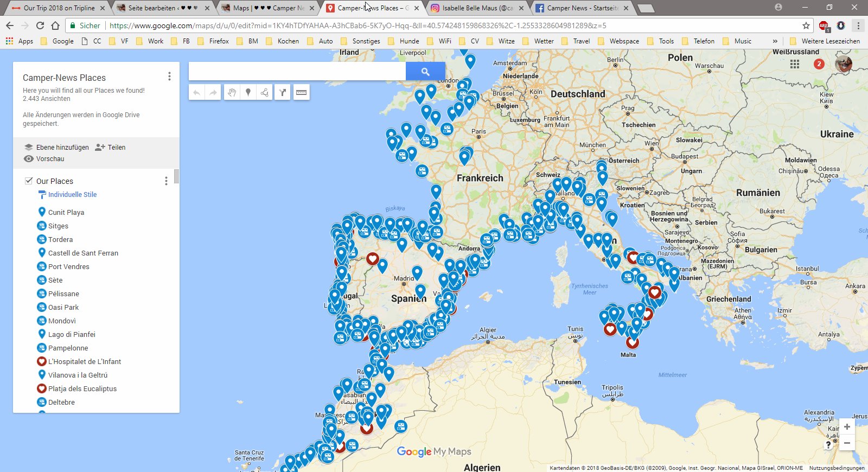Open the Google apps grid

point(795,64)
